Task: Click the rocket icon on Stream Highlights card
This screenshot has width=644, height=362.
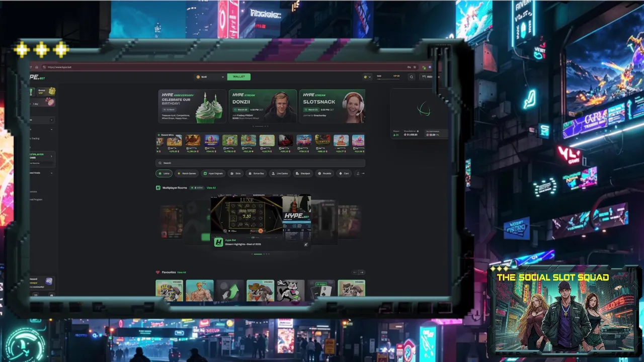Action: coord(305,245)
